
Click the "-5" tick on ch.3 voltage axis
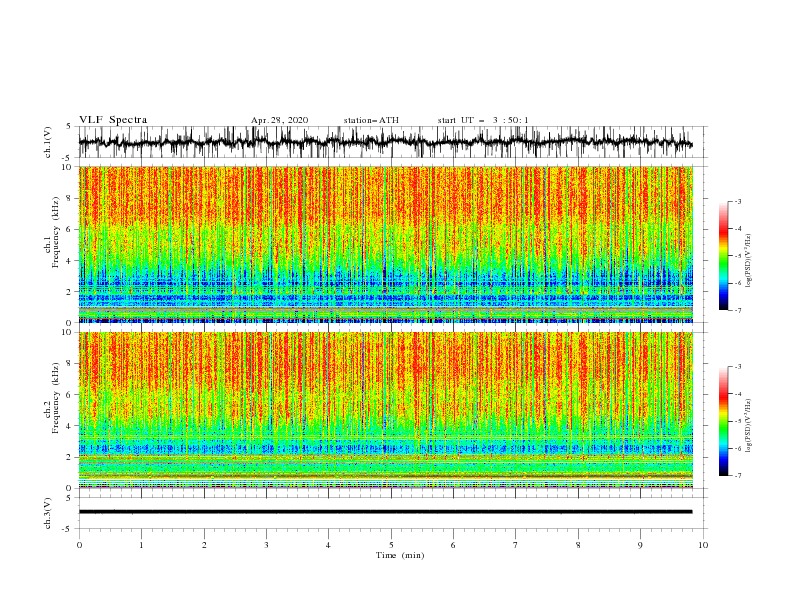point(68,529)
